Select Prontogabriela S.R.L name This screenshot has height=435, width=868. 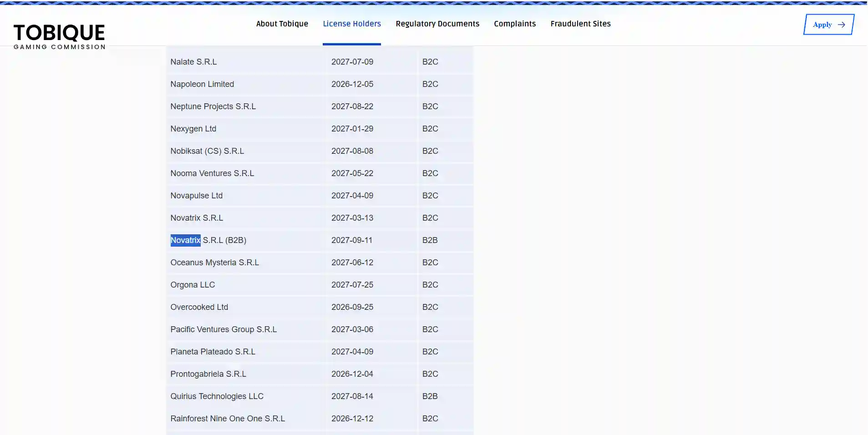208,374
